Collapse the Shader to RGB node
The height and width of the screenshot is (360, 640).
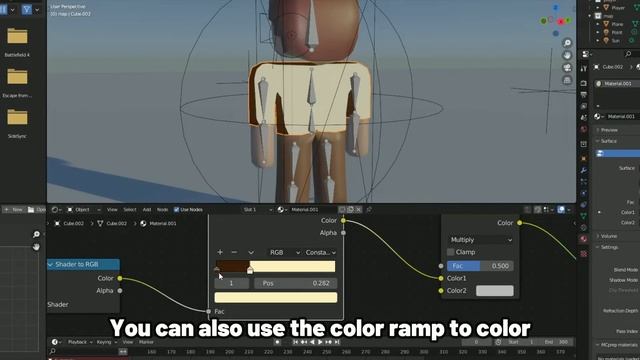pos(51,264)
